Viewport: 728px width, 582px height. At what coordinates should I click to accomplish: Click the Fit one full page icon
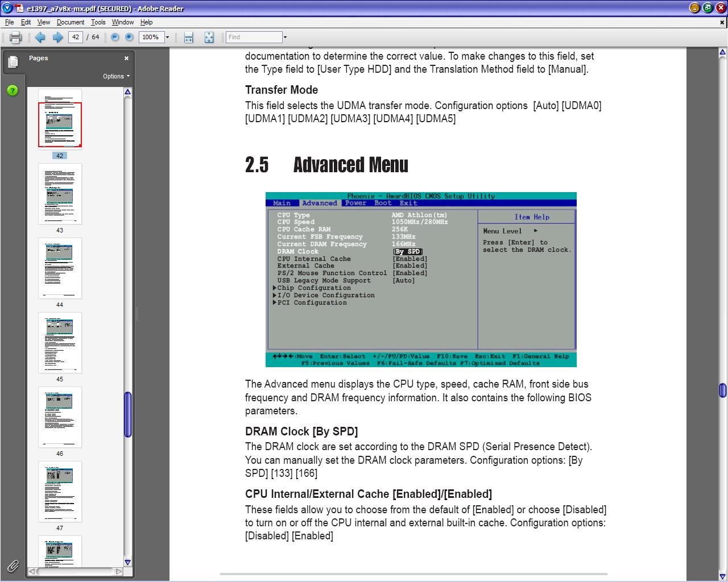coord(209,38)
